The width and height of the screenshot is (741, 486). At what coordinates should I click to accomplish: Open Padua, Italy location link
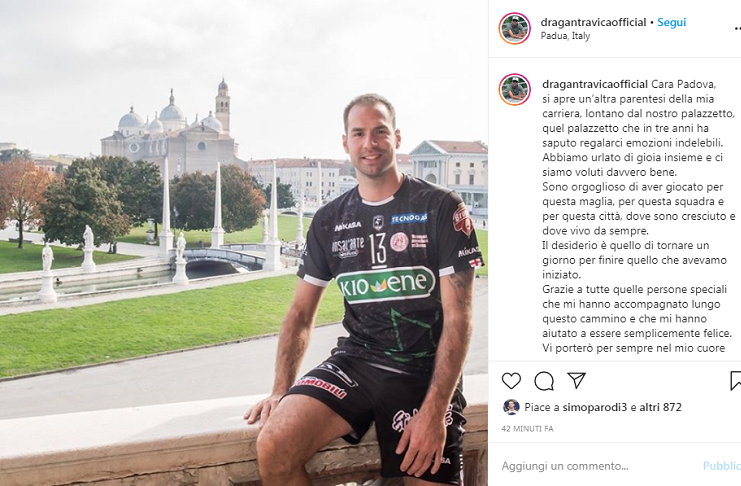tap(565, 36)
